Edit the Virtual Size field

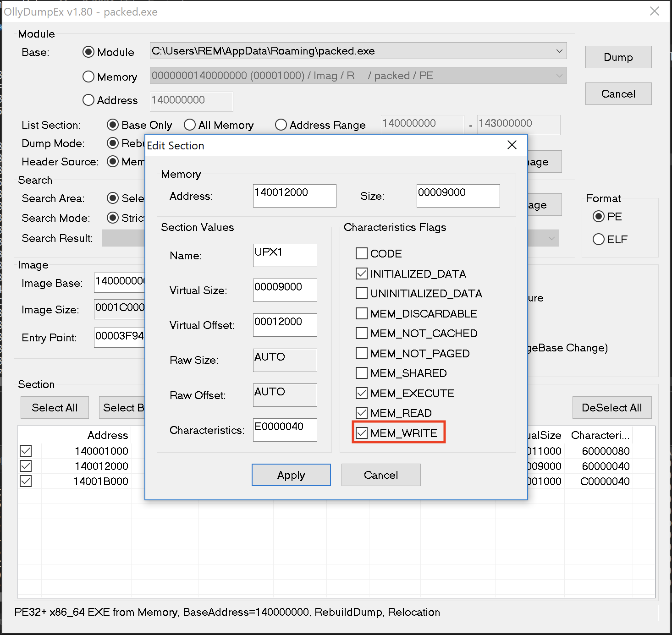[285, 290]
